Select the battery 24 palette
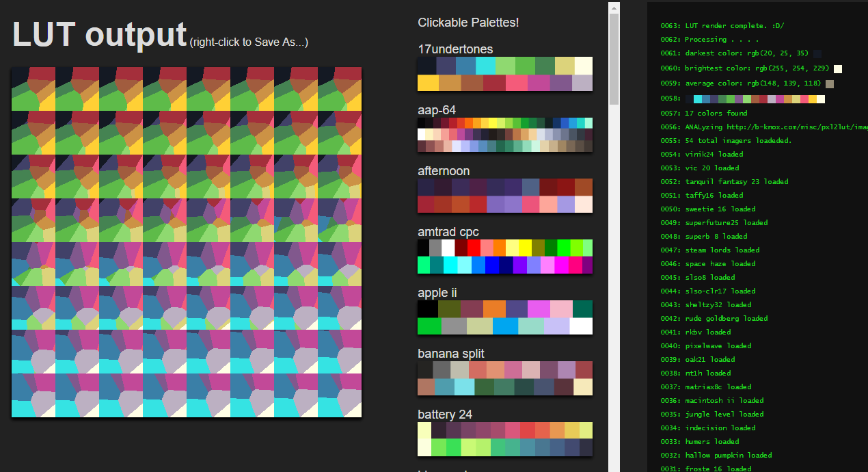The height and width of the screenshot is (472, 868). point(504,439)
